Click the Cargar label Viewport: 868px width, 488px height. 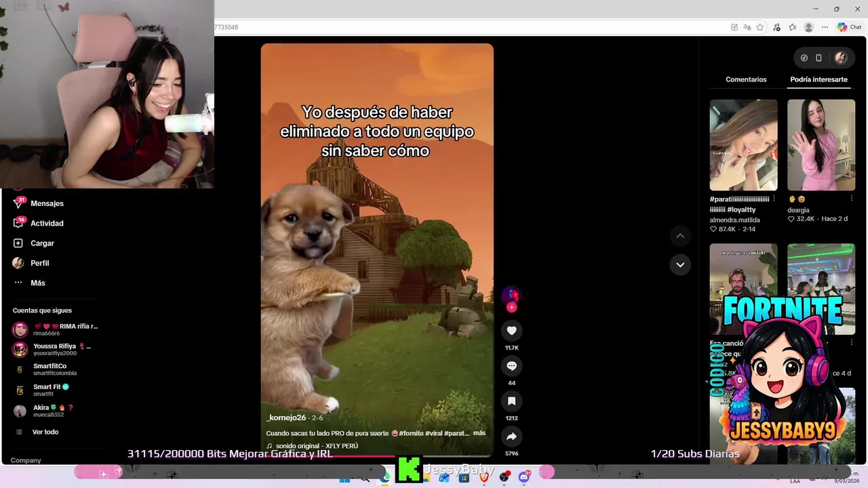click(42, 243)
